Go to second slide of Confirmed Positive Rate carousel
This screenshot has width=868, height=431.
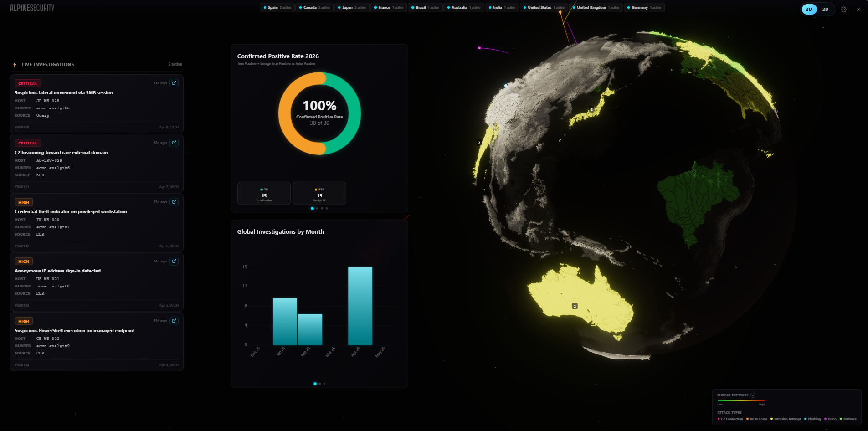[x=317, y=208]
